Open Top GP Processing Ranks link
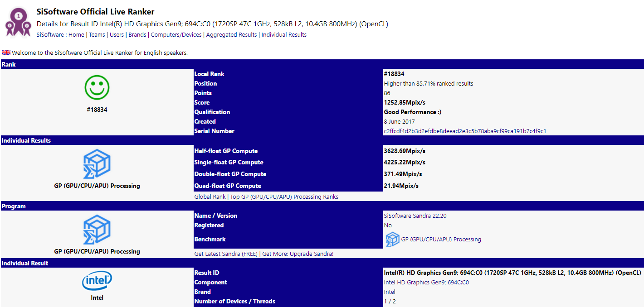644x307 pixels. click(x=284, y=197)
